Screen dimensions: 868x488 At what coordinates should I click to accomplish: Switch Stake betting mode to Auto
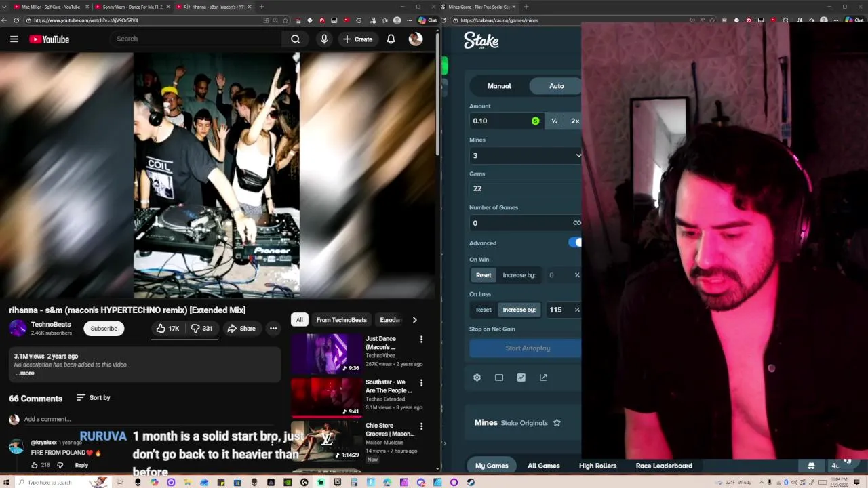[556, 86]
